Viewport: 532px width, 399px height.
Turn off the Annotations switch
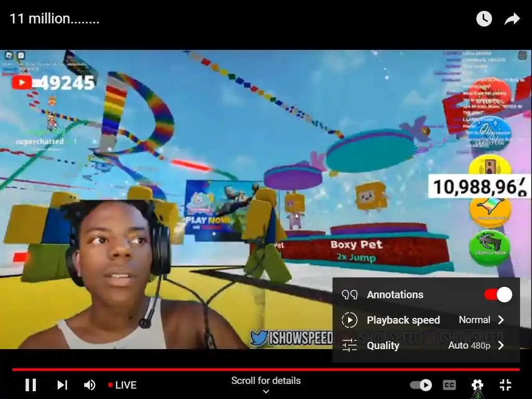click(498, 295)
